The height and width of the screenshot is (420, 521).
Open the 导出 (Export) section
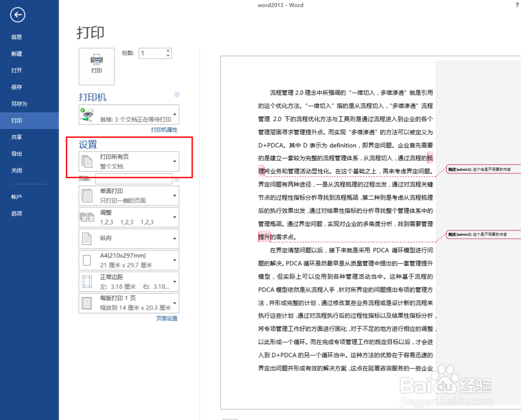[x=17, y=154]
